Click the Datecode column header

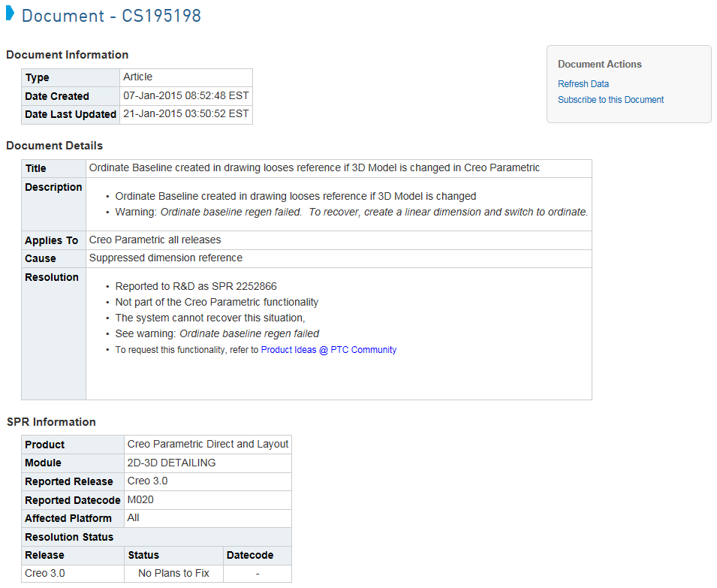250,555
